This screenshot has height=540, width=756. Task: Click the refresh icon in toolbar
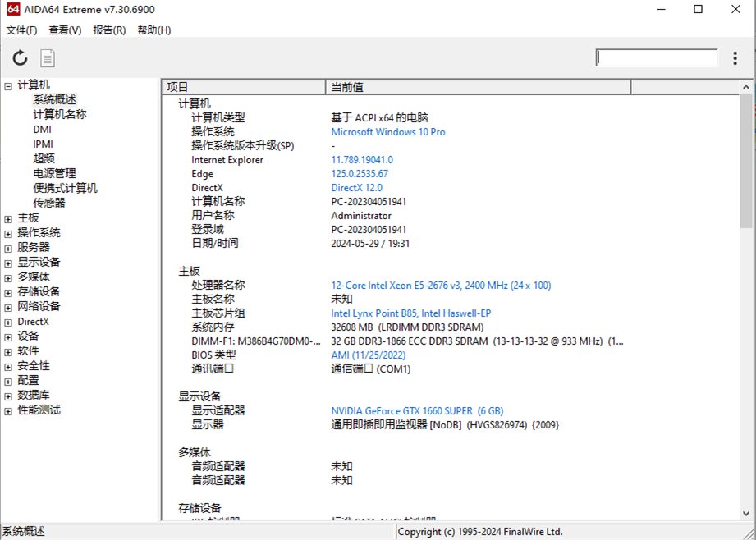pyautogui.click(x=21, y=57)
